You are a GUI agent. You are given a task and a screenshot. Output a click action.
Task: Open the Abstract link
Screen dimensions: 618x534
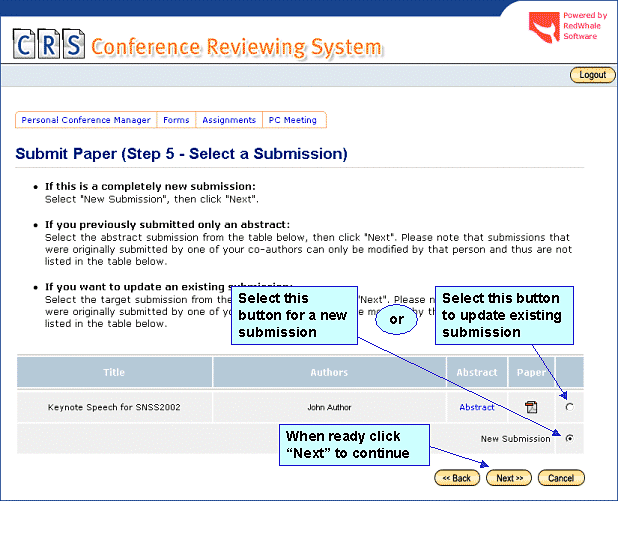477,407
